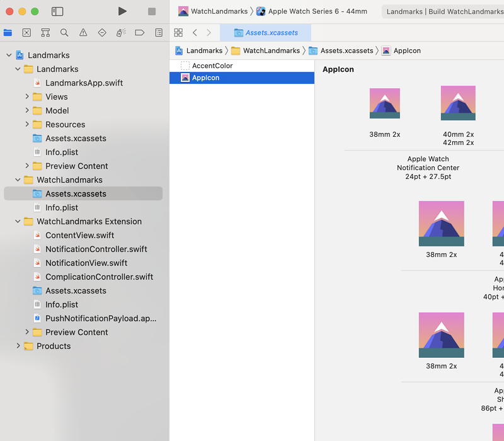Click WatchLandmarks in the jump bar
Screen dimensions: 504x441
coord(265,50)
